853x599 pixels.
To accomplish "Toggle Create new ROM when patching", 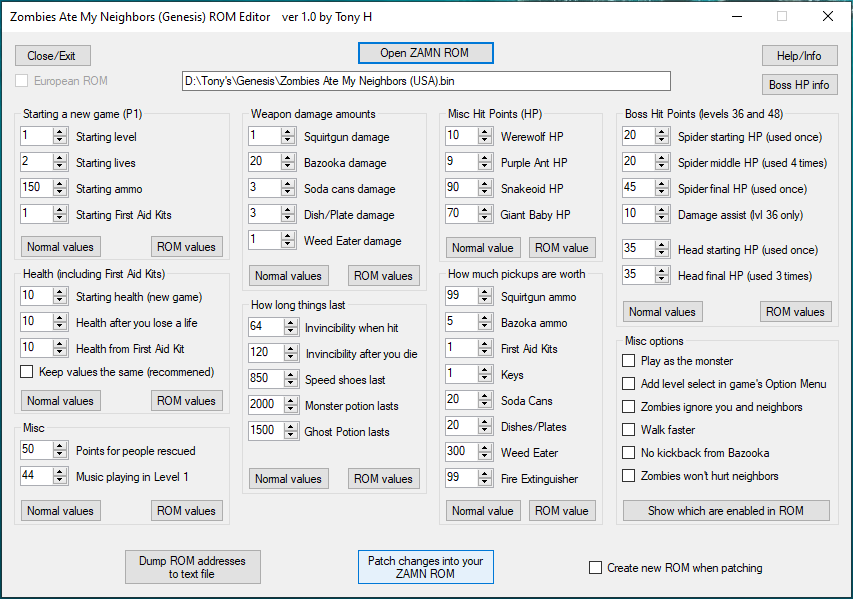I will point(596,568).
